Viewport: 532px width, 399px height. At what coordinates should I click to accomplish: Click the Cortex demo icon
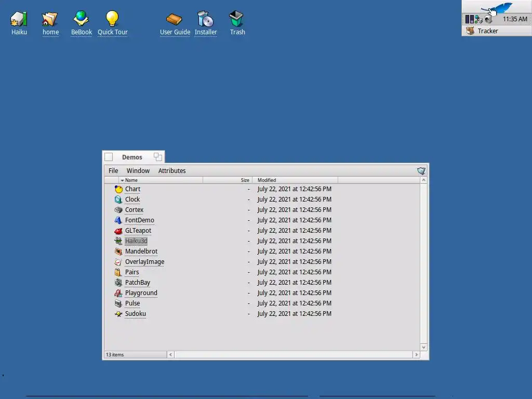118,210
